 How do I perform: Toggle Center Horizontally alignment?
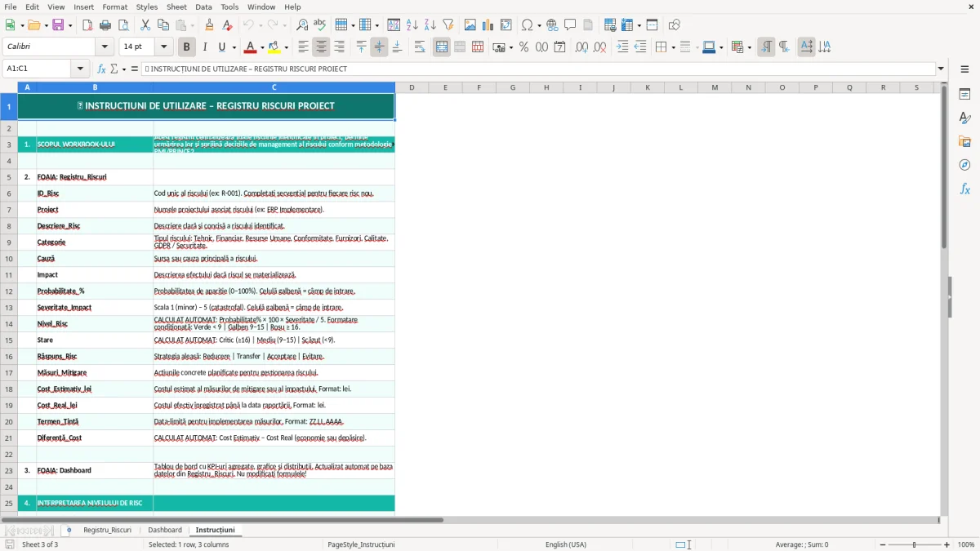pyautogui.click(x=322, y=47)
